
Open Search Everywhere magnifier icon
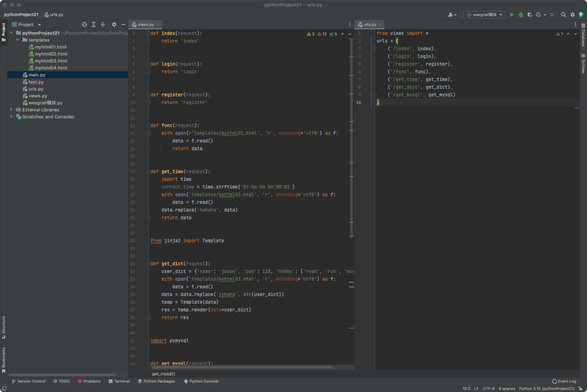pos(563,15)
